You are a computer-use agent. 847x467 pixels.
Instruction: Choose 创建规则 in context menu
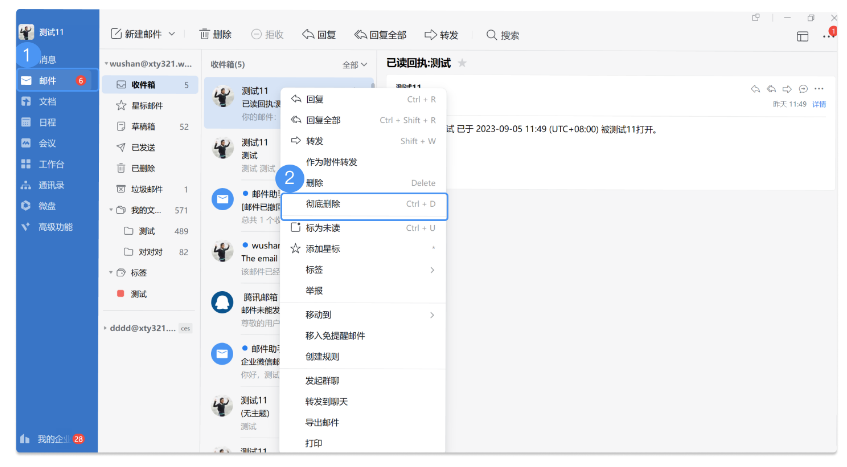(363, 356)
